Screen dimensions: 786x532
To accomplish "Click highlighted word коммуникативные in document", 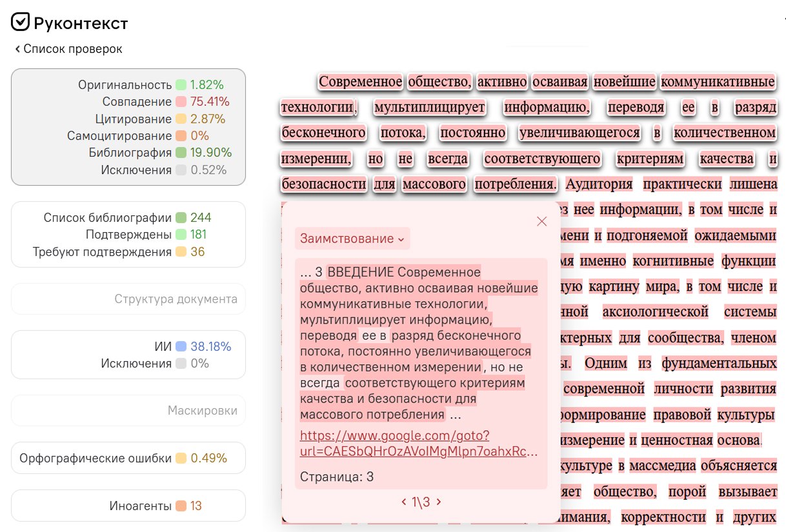I will click(718, 82).
